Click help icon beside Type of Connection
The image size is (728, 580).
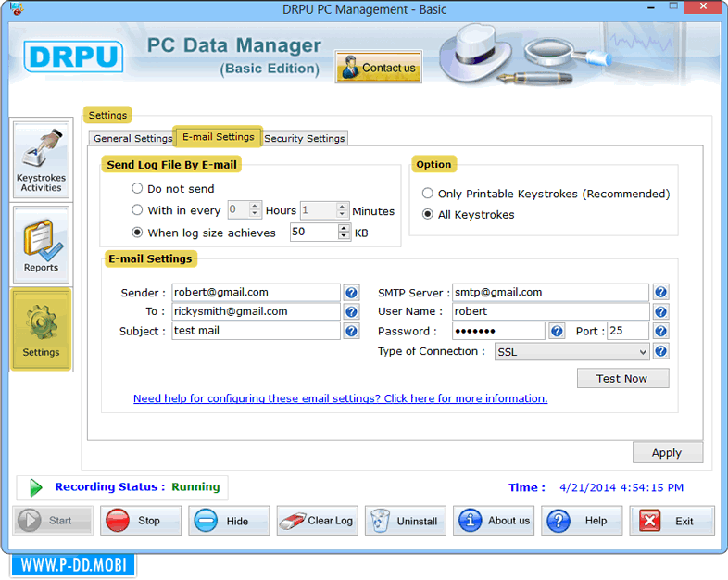click(660, 351)
